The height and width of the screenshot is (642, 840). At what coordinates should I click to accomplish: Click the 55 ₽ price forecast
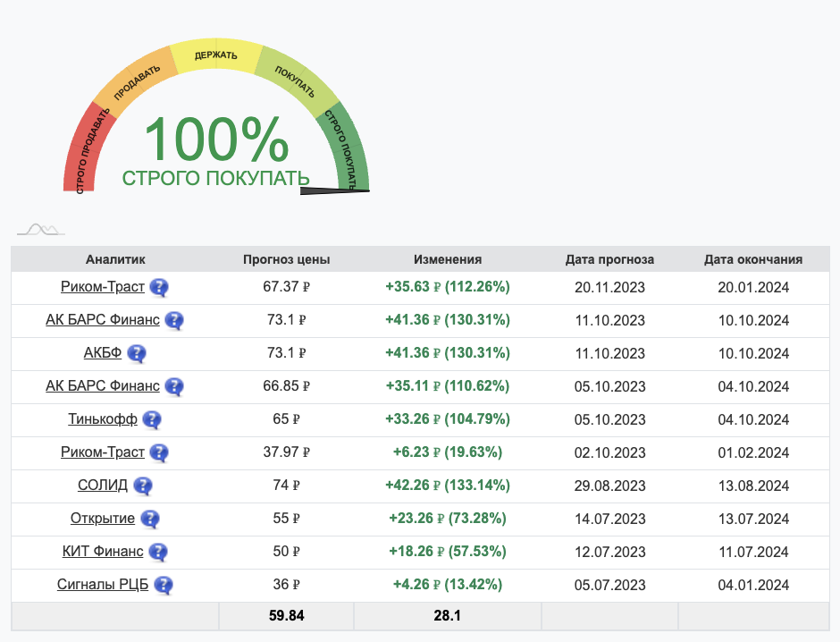click(x=286, y=519)
